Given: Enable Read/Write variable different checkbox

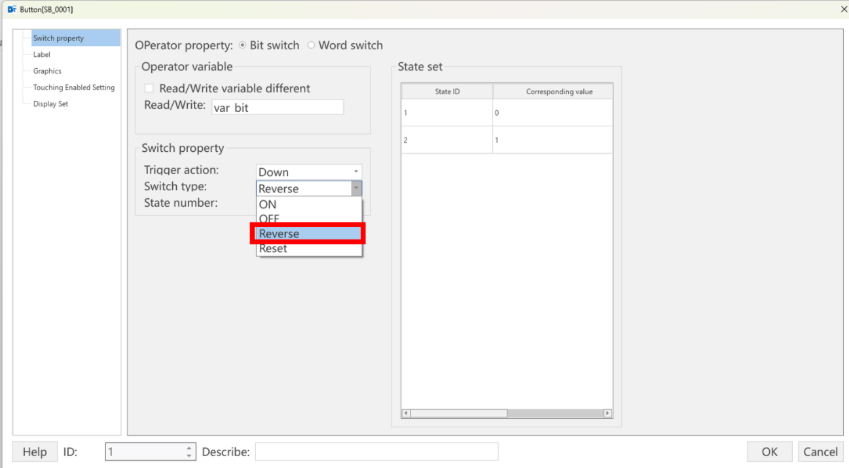Looking at the screenshot, I should [x=149, y=88].
